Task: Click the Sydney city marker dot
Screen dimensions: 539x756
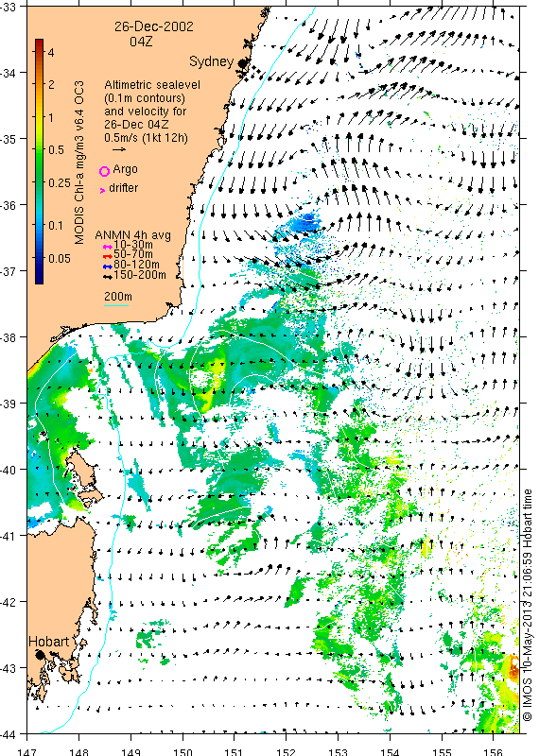Action: click(x=243, y=63)
